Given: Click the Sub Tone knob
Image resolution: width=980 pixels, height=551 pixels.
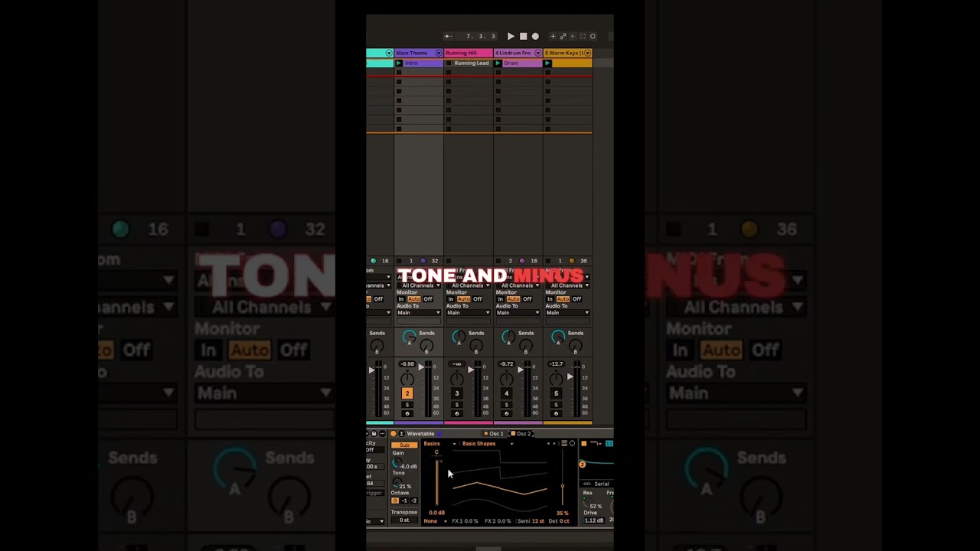Looking at the screenshot, I should [x=397, y=483].
